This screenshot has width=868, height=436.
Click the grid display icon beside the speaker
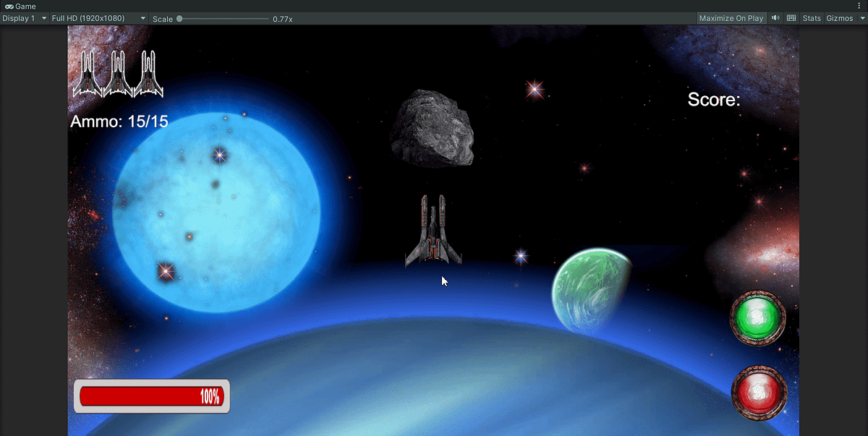pyautogui.click(x=791, y=17)
